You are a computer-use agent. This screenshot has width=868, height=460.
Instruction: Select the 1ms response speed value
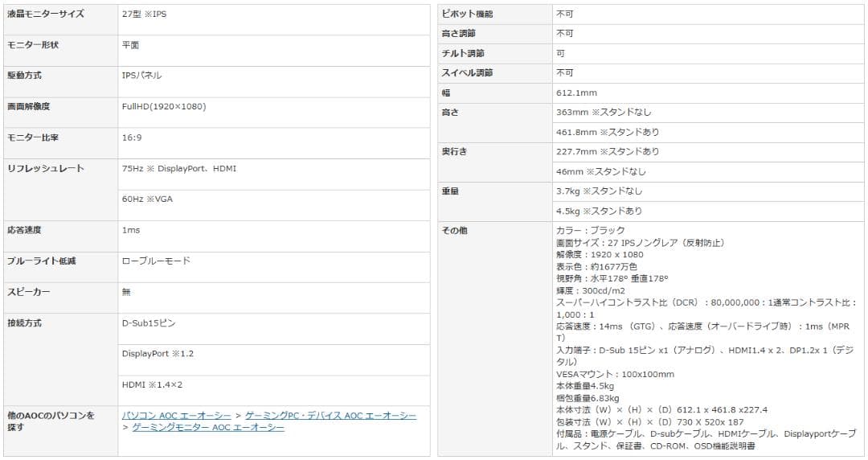131,230
